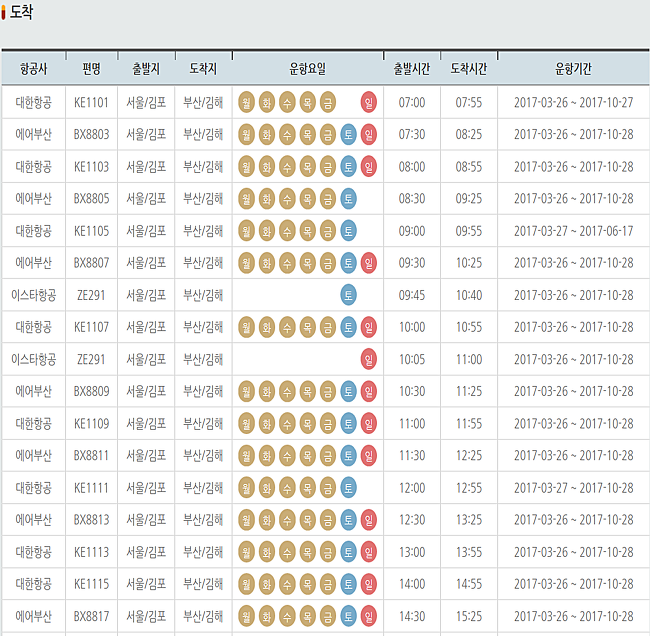Select the 출발시간 column header
Screen dimensions: 650x636
pos(412,69)
